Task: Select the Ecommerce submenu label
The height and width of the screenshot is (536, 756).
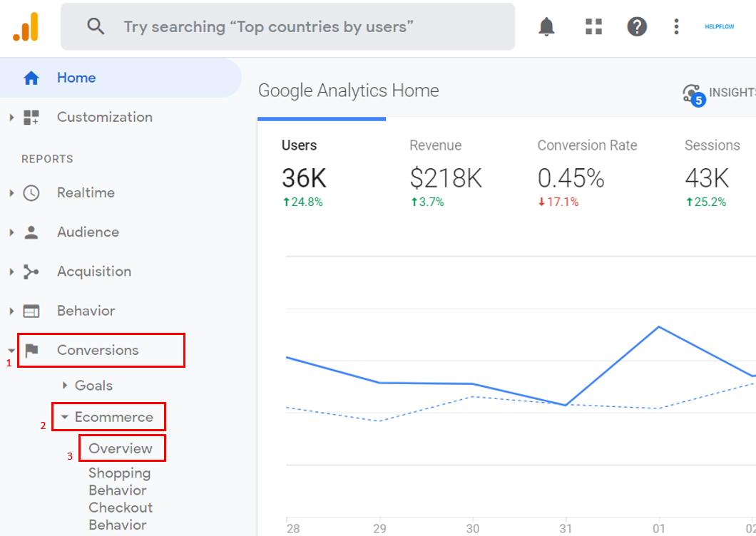Action: coord(114,417)
